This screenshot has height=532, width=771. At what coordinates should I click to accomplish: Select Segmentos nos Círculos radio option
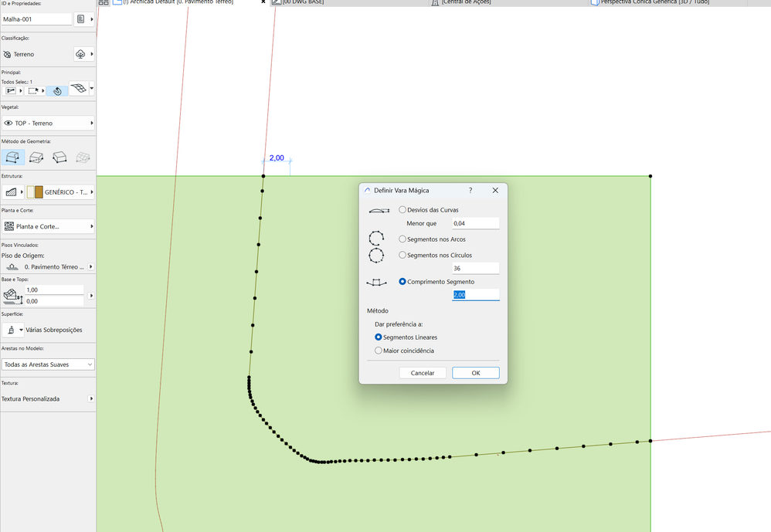click(402, 255)
